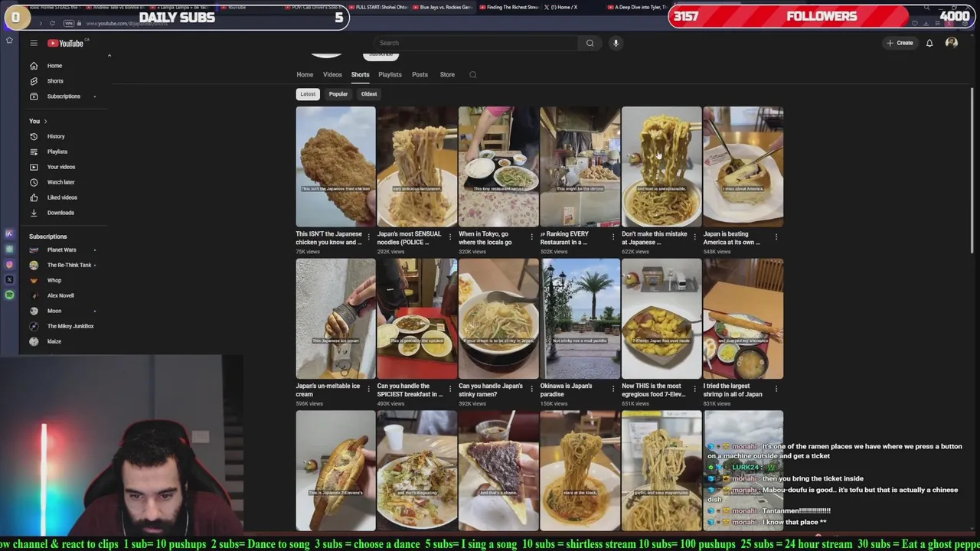Screen dimensions: 980x551
Task: Open the Home icon in the sidebar
Action: 34,66
